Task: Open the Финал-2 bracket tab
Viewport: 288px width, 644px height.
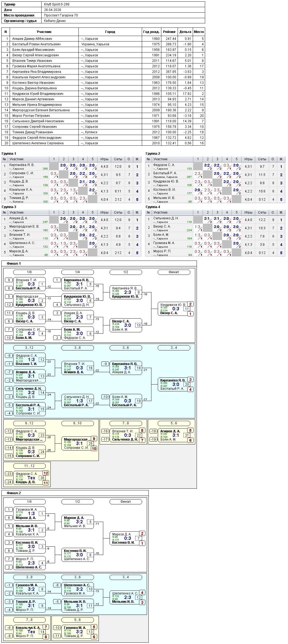Action: [x=14, y=493]
